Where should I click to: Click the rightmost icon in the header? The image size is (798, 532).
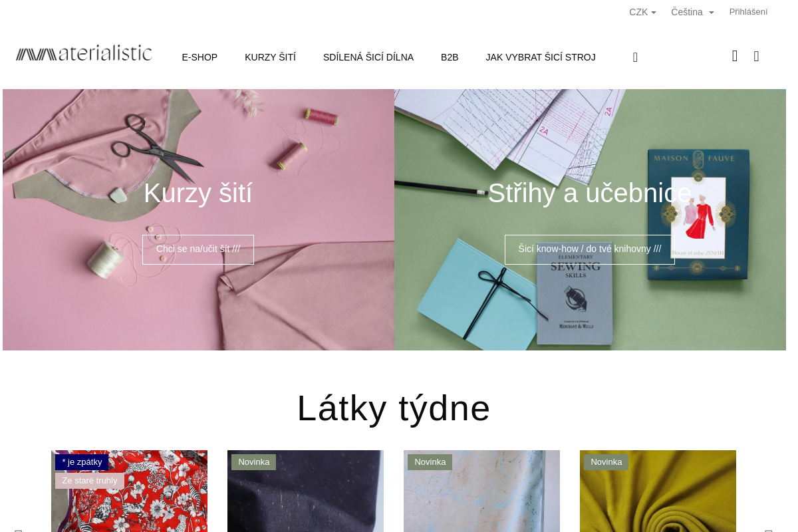click(756, 57)
